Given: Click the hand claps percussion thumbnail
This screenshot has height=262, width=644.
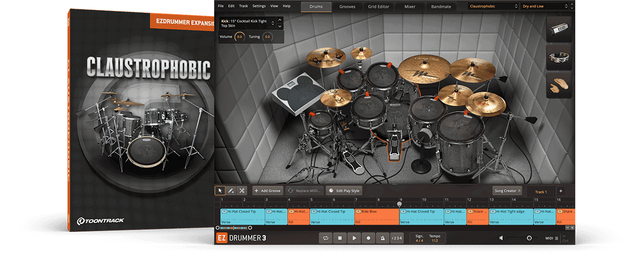Looking at the screenshot, I should (560, 85).
